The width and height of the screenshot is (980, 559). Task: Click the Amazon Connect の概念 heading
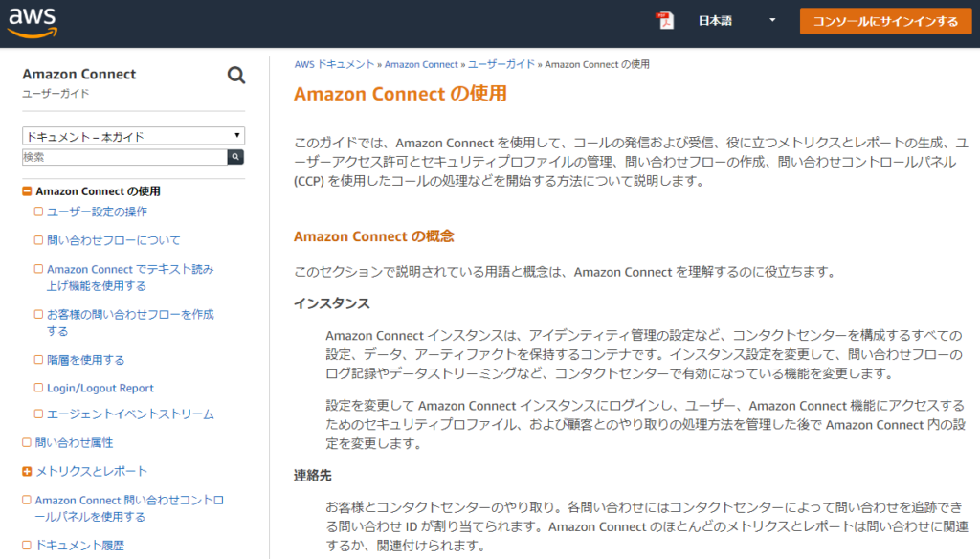pyautogui.click(x=374, y=236)
